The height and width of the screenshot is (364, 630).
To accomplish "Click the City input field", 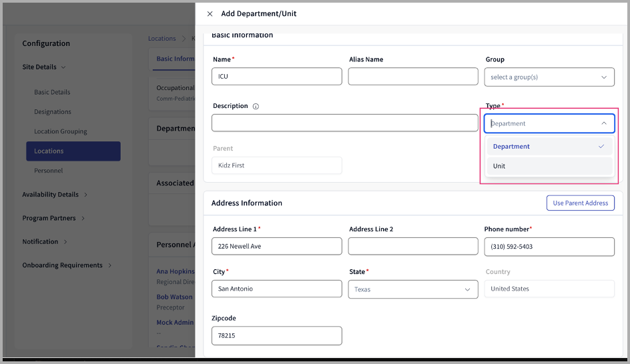I will click(276, 289).
